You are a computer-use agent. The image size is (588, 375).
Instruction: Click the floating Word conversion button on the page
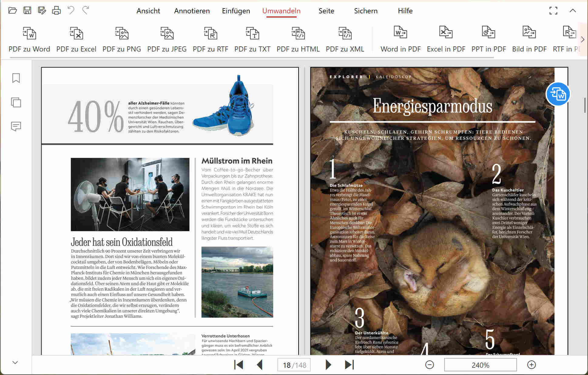click(558, 95)
